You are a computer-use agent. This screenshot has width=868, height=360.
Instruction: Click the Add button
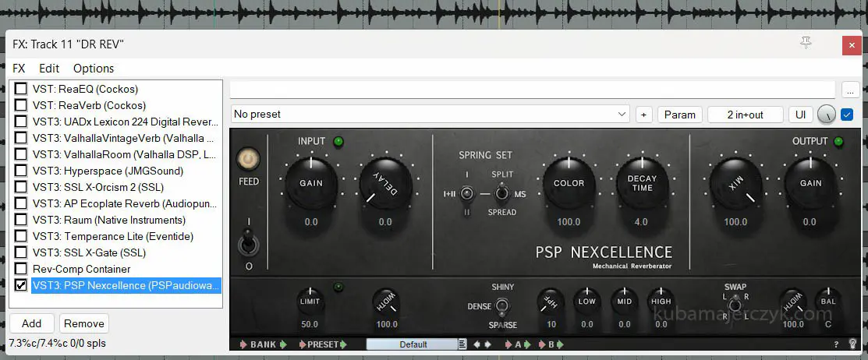point(32,323)
